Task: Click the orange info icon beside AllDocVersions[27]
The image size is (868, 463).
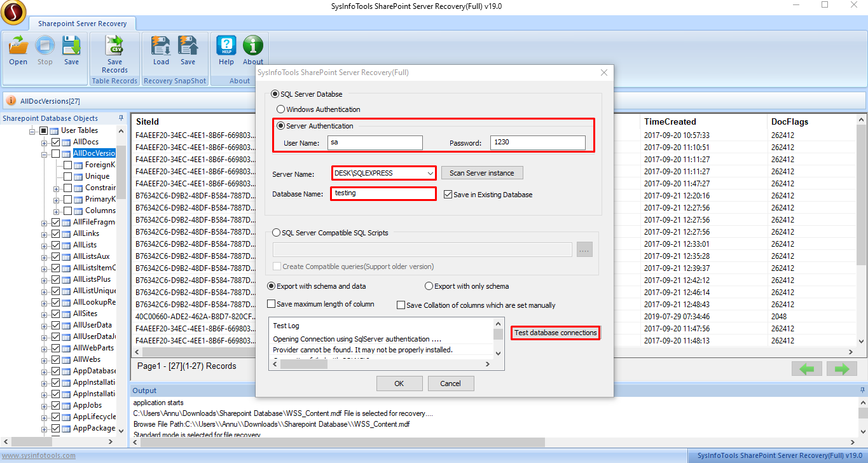Action: tap(11, 100)
